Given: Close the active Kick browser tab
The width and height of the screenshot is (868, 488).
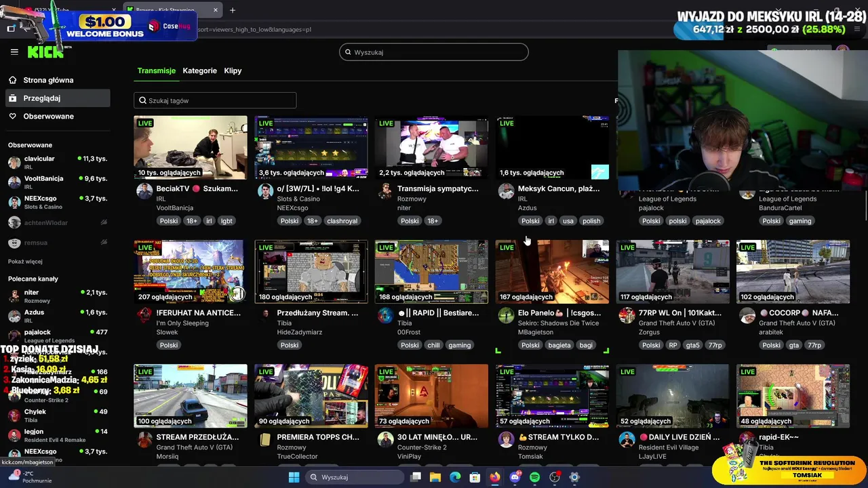Looking at the screenshot, I should pyautogui.click(x=216, y=10).
